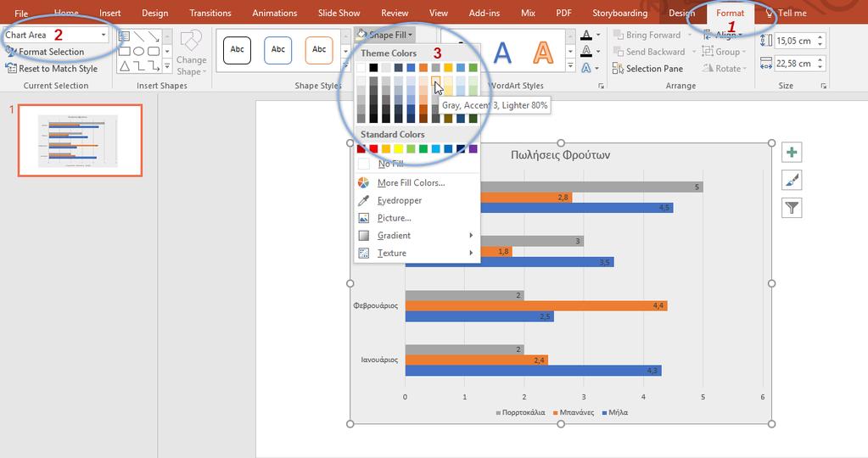This screenshot has height=458, width=868.
Task: Increase shape height with up spinner
Action: pos(820,36)
